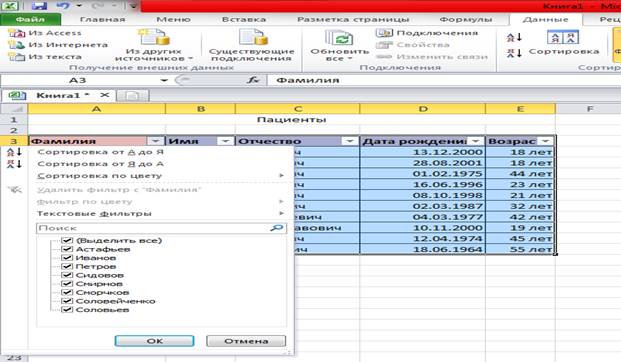Open the Дата рождения filter dropdown
Viewport: 621px width, 362px height.
click(476, 141)
